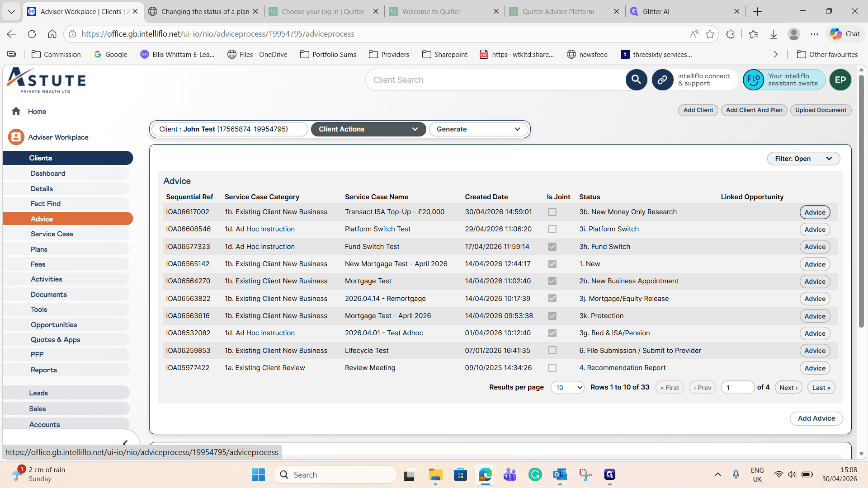The image size is (868, 488).
Task: Click the client search magnifier icon
Action: [636, 80]
